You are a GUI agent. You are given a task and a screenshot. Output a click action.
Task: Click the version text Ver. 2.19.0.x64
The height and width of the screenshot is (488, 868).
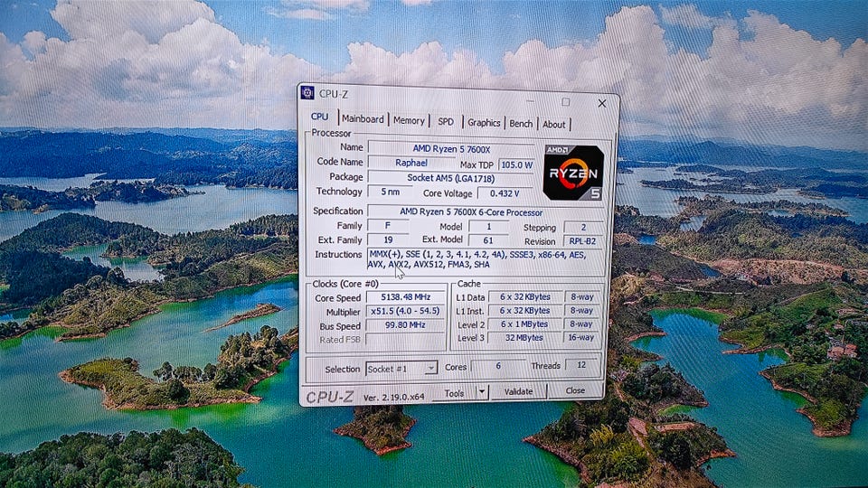click(x=393, y=397)
